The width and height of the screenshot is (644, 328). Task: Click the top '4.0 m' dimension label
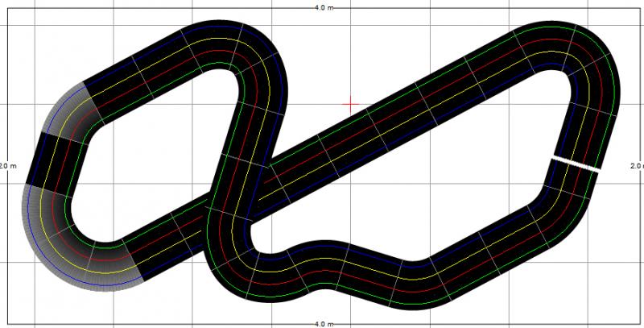[x=323, y=6]
